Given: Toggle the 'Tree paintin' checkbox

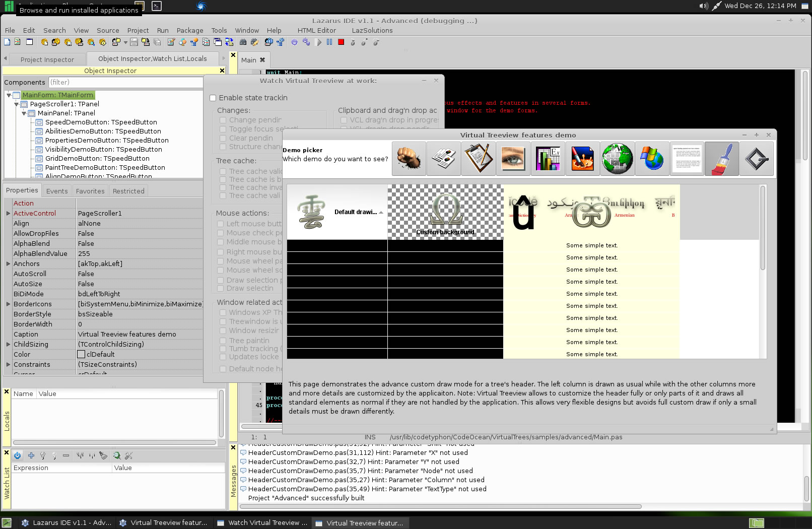Looking at the screenshot, I should pos(223,341).
